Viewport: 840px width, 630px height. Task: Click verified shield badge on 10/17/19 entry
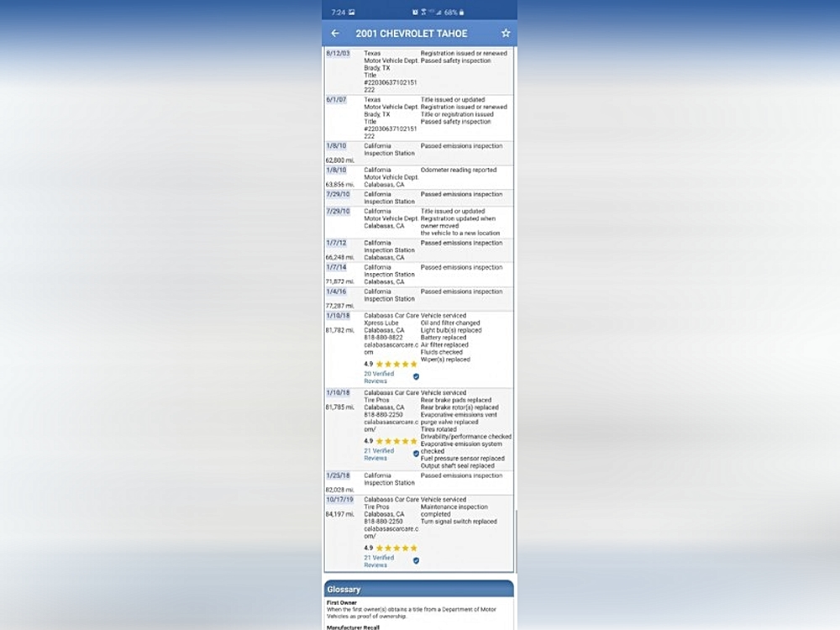pyautogui.click(x=416, y=560)
